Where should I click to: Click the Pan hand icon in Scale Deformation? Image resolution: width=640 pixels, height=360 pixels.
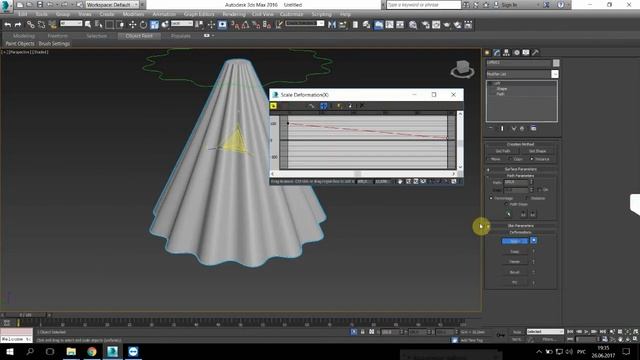(x=400, y=182)
